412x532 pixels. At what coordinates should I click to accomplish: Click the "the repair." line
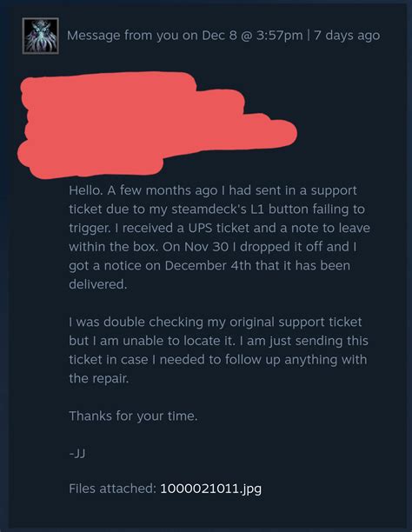99,379
